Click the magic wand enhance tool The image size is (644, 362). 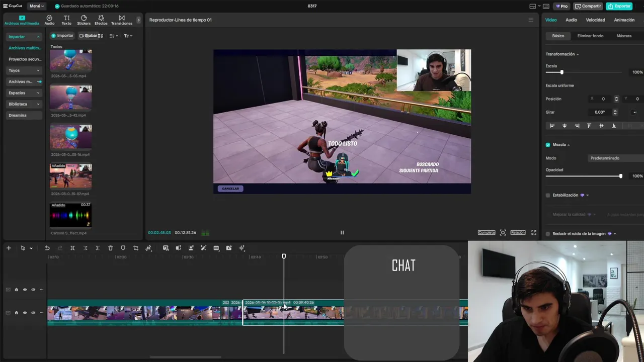point(203,248)
